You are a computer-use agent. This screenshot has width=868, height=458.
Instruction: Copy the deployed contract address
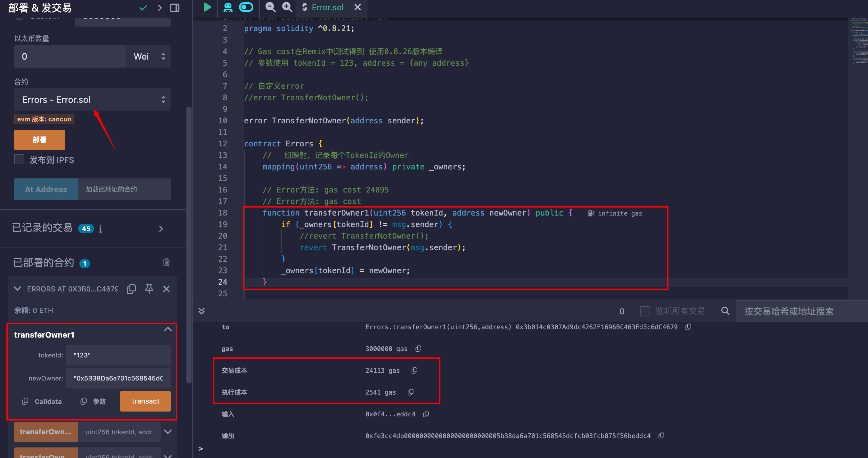[x=131, y=289]
